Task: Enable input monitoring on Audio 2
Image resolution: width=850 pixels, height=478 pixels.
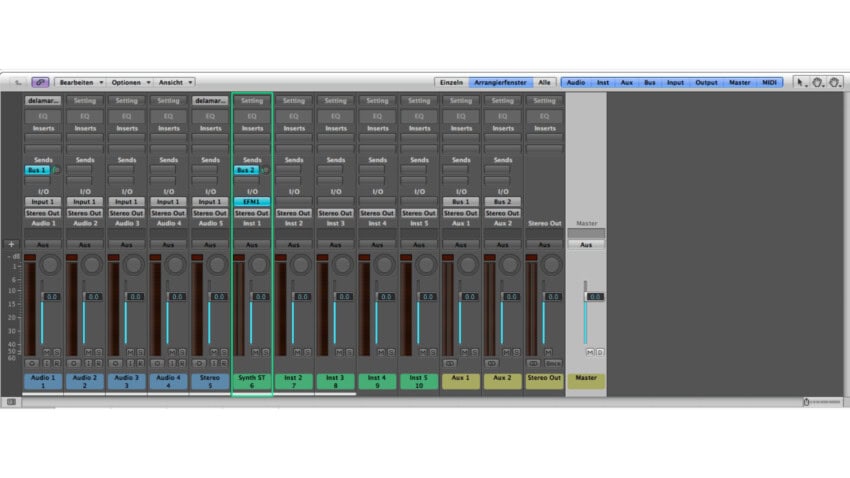Action: click(88, 363)
